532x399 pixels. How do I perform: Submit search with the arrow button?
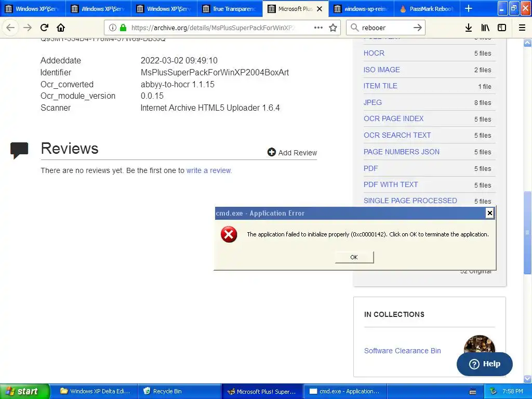point(418,28)
